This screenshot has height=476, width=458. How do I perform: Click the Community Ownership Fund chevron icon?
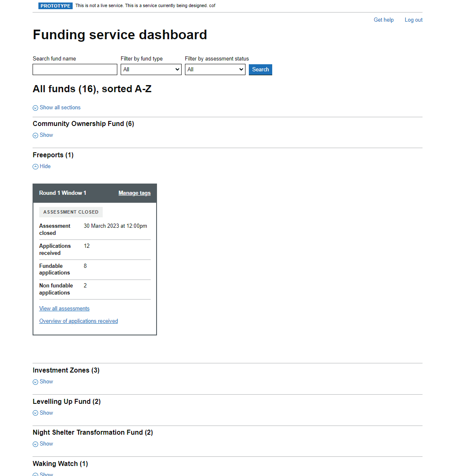pos(35,136)
